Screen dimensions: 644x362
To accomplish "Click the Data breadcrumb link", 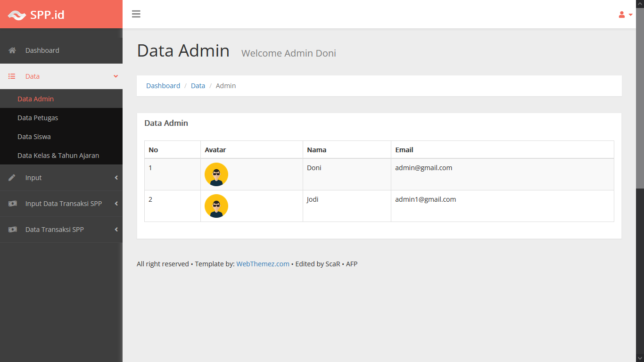I will click(198, 86).
